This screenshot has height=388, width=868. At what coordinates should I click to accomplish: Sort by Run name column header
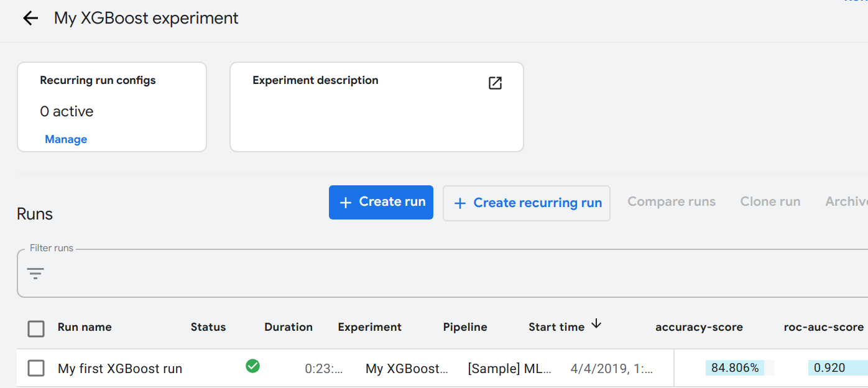pyautogui.click(x=85, y=327)
